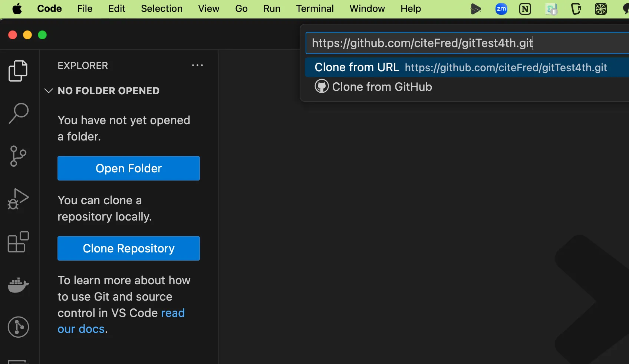This screenshot has height=364, width=629.
Task: Click the Clone Repository button
Action: tap(128, 248)
